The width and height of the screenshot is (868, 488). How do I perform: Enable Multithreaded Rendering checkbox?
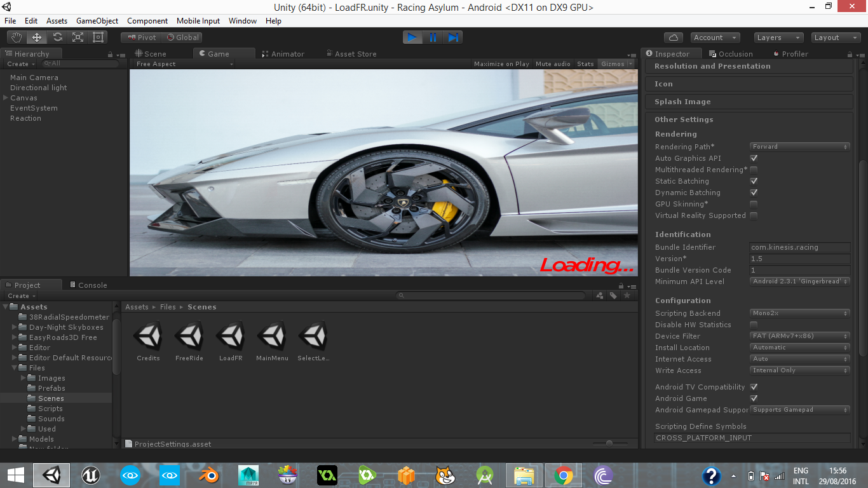click(x=754, y=170)
